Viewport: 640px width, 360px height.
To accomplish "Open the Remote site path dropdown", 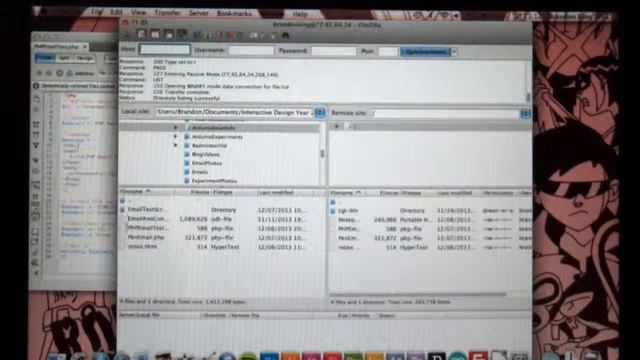I will point(525,114).
